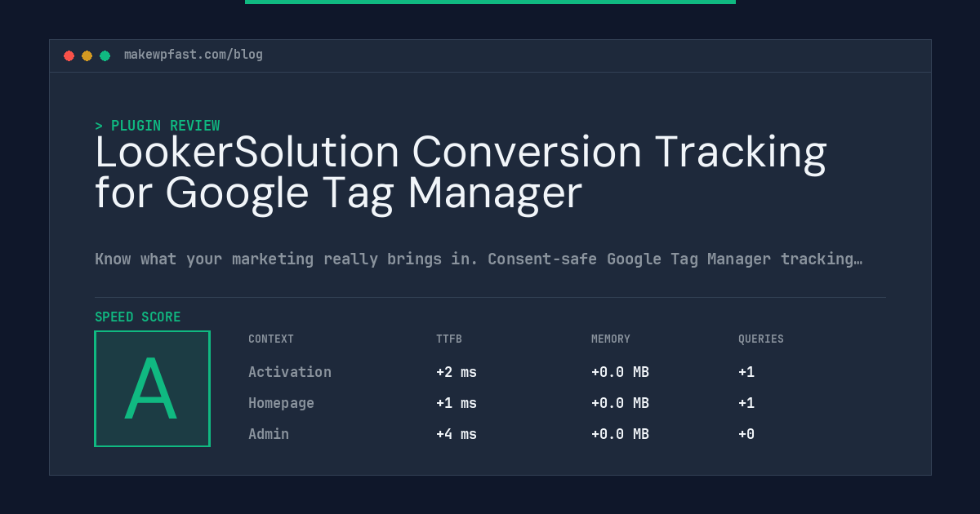Click the Admin row label
Screen dimensions: 980x514
[x=269, y=434]
